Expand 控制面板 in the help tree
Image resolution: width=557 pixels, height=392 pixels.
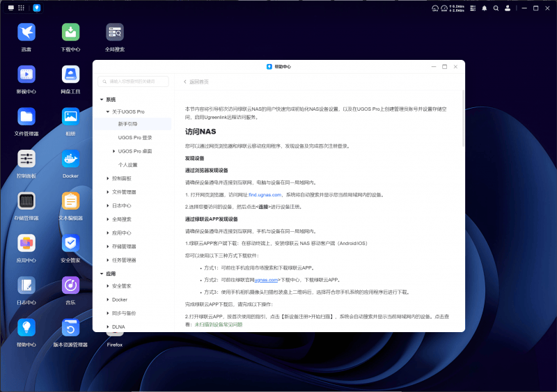click(x=108, y=178)
